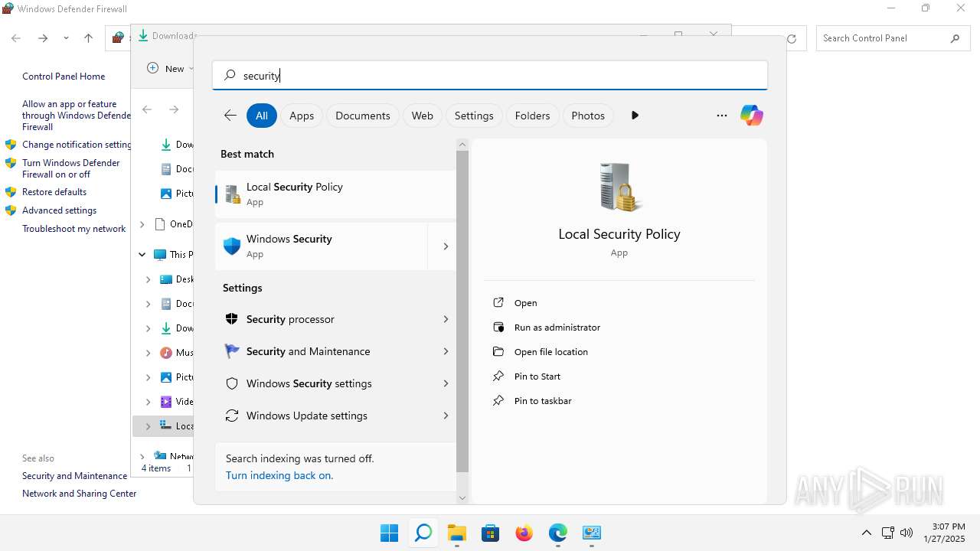This screenshot has width=980, height=551.
Task: Click Allow an app or feature link
Action: click(x=77, y=116)
